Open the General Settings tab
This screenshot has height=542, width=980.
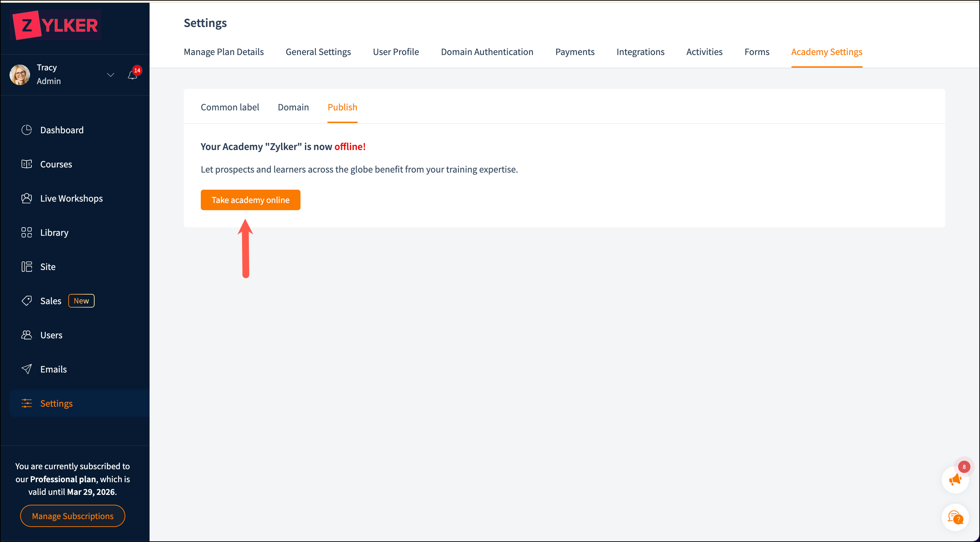pos(318,52)
